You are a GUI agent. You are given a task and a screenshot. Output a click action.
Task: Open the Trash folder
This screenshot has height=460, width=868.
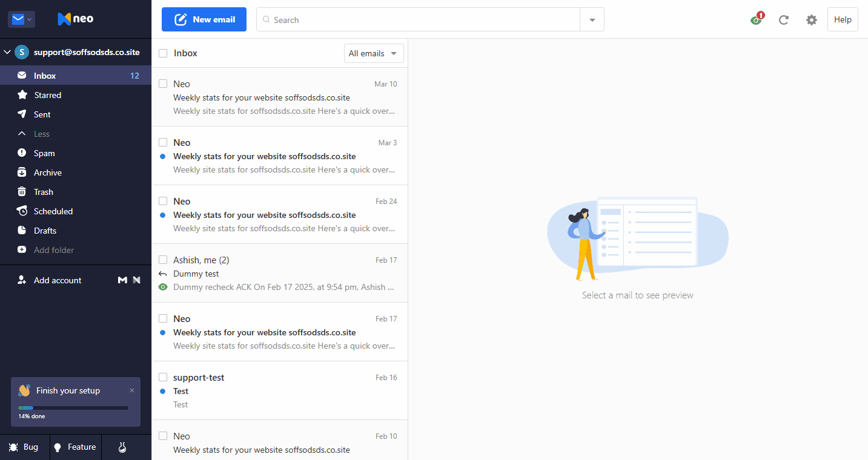75,192
